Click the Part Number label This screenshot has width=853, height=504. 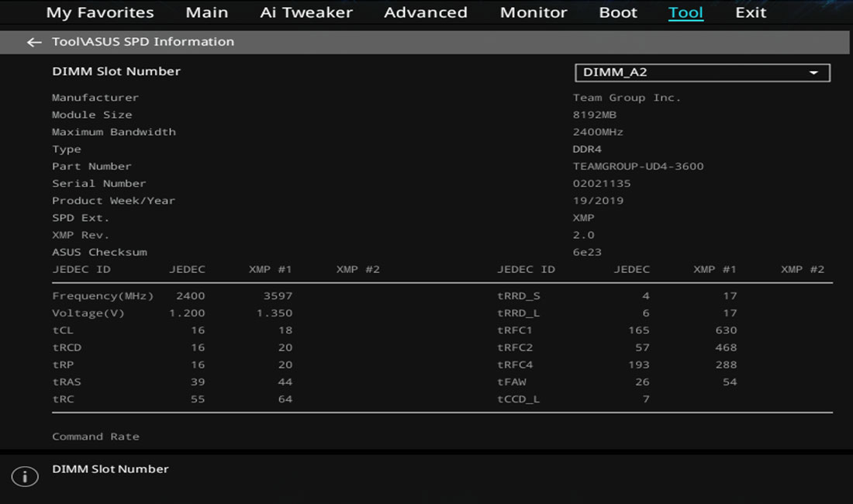click(x=92, y=167)
